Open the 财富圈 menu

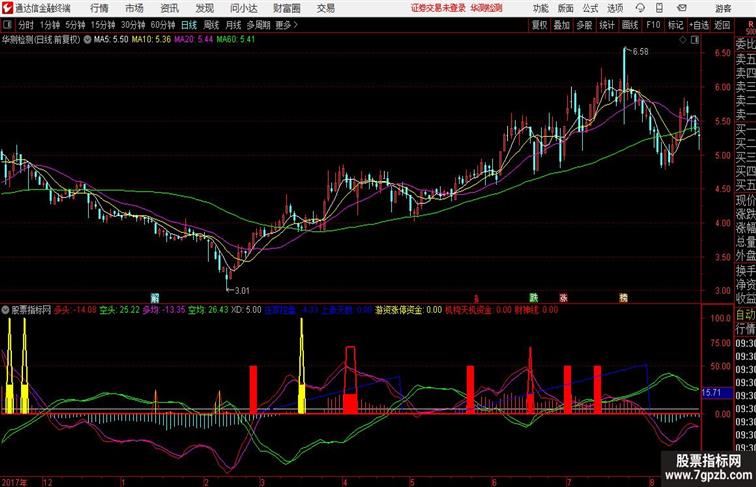click(286, 8)
